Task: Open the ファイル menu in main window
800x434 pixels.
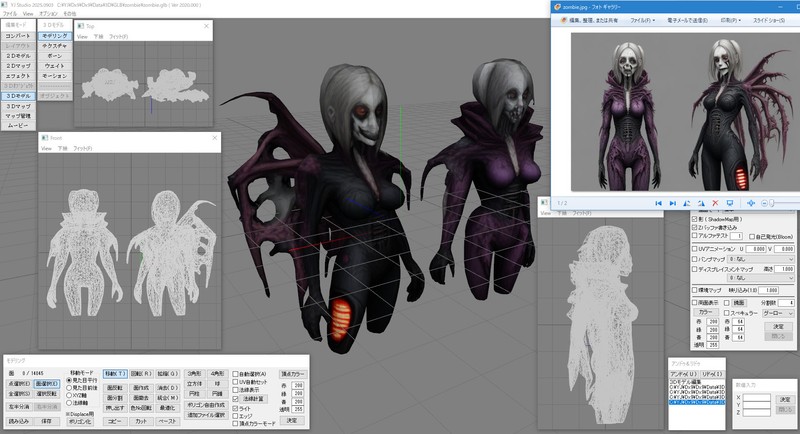Action: coord(10,14)
